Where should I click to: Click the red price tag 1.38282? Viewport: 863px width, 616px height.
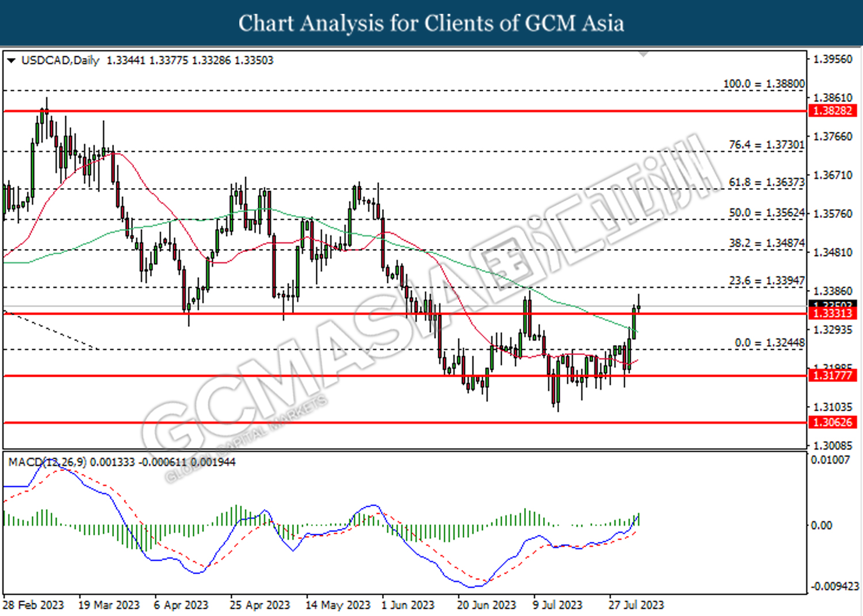(x=833, y=110)
